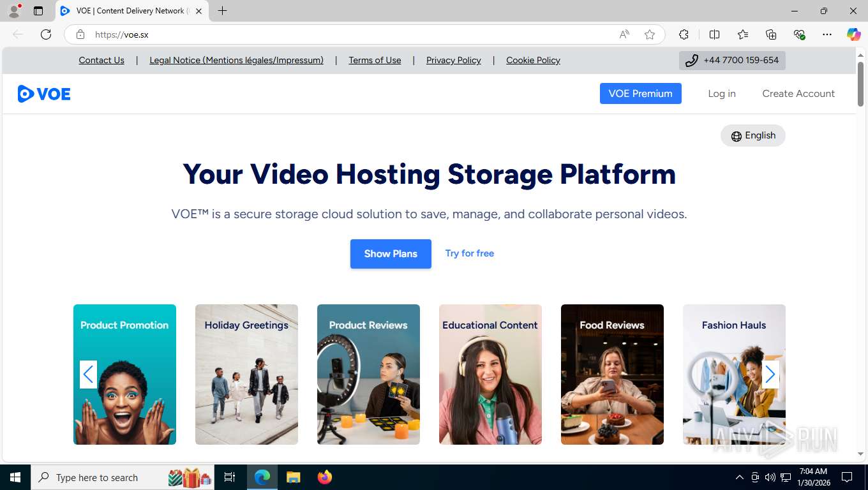This screenshot has height=490, width=868.
Task: Open the Holiday Greetings card
Action: pos(246,375)
